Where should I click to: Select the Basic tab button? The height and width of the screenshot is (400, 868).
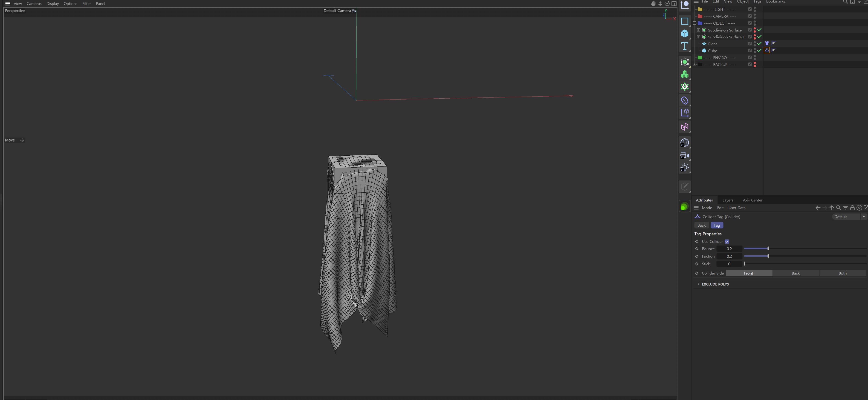tap(702, 225)
